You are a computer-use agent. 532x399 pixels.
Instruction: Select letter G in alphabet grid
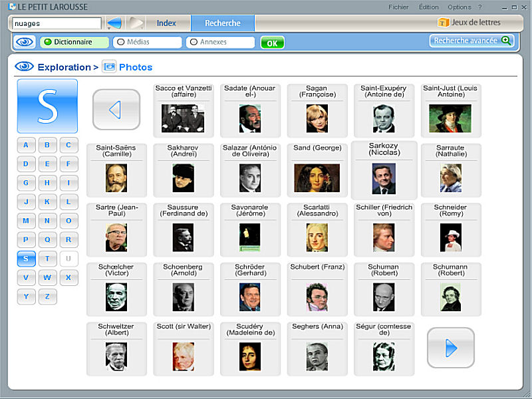click(x=26, y=183)
